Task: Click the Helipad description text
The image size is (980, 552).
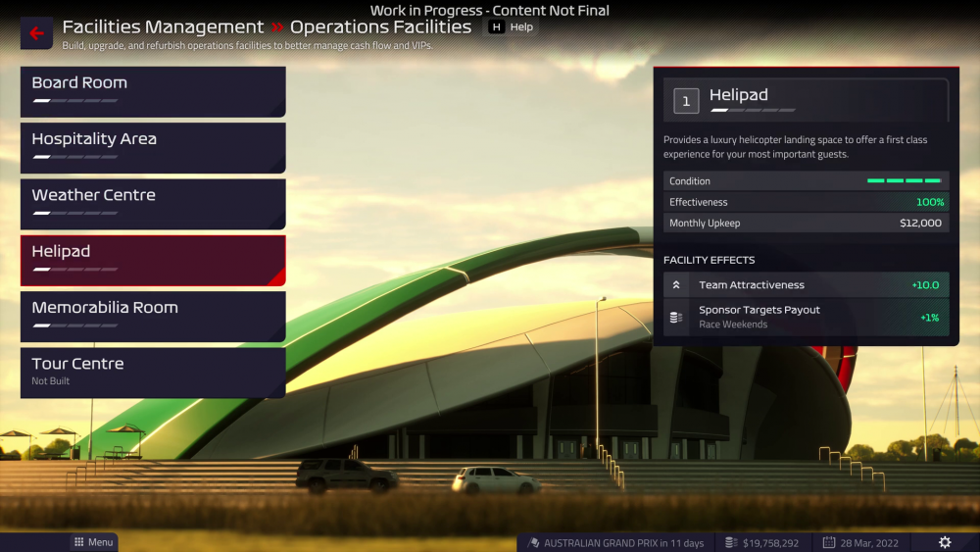Action: point(795,147)
